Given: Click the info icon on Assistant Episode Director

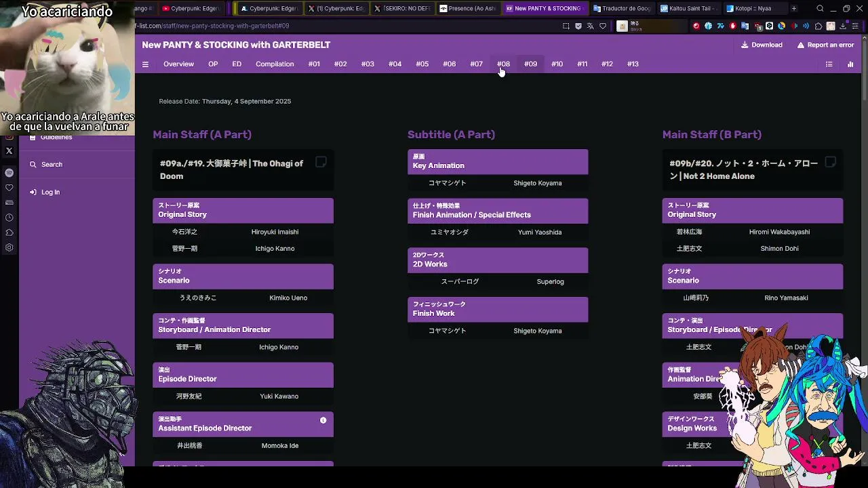Looking at the screenshot, I should click(x=323, y=420).
